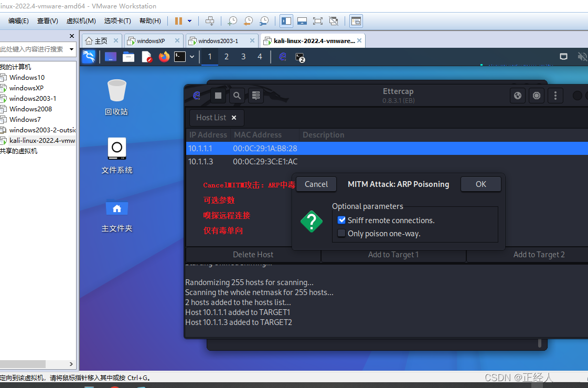The width and height of the screenshot is (588, 388).
Task: Close the library sidebar panel
Action: 72,36
